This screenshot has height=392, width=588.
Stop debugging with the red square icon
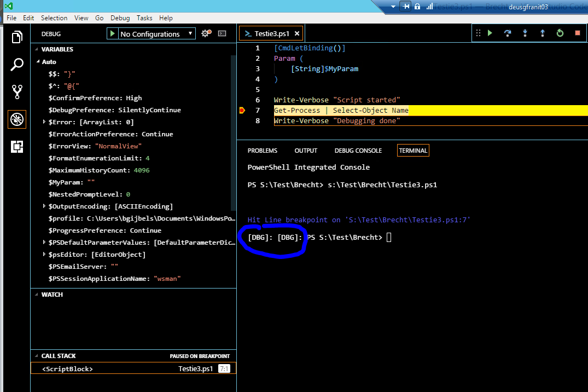coord(577,33)
